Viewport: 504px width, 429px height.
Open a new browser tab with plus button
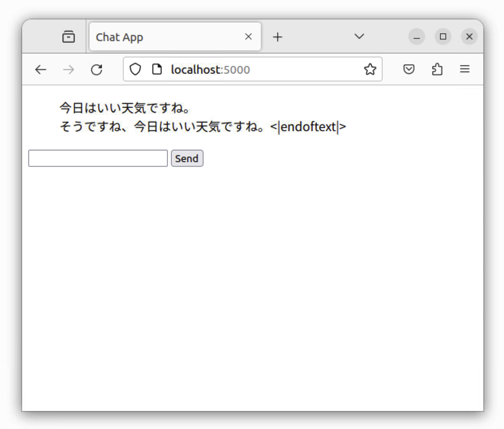coord(277,36)
